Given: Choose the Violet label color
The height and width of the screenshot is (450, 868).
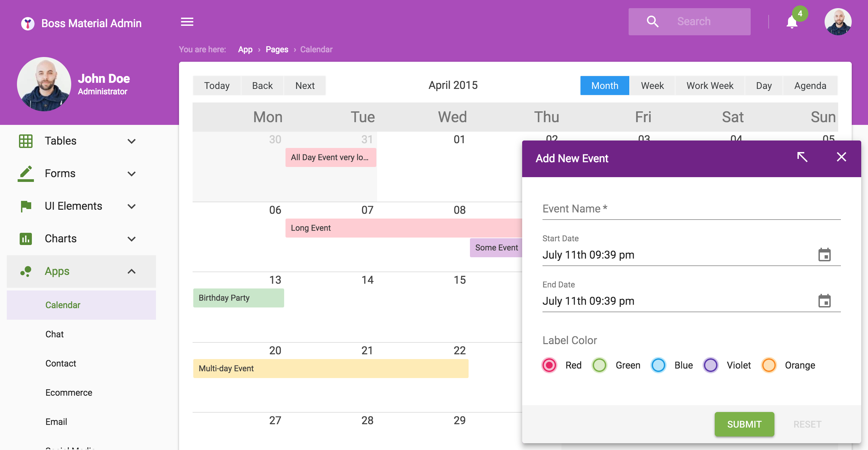Looking at the screenshot, I should click(x=711, y=365).
